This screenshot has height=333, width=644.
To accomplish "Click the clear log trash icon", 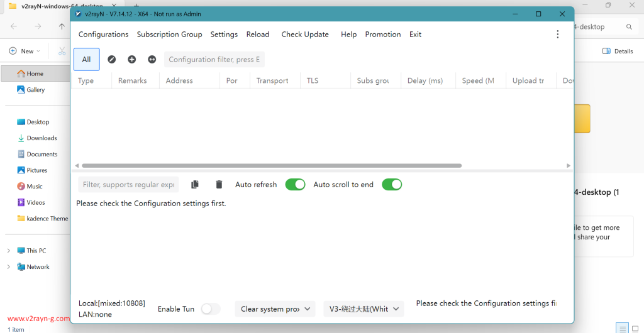I will click(x=219, y=185).
